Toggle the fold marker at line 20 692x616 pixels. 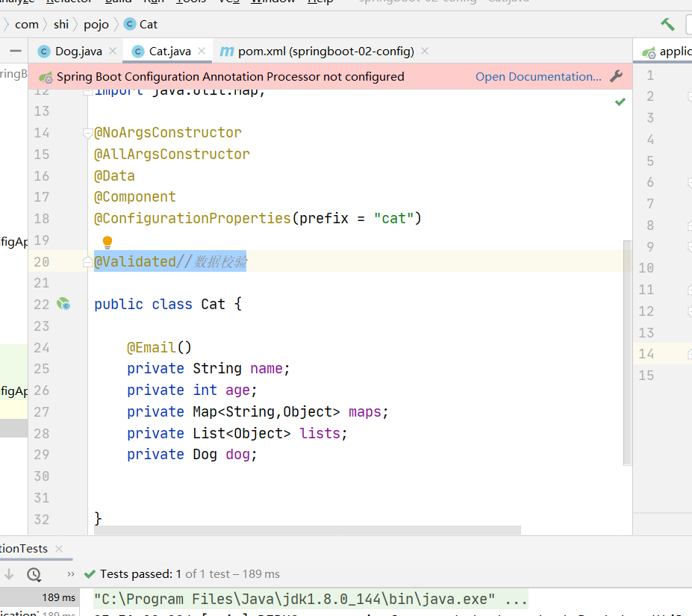tap(87, 262)
